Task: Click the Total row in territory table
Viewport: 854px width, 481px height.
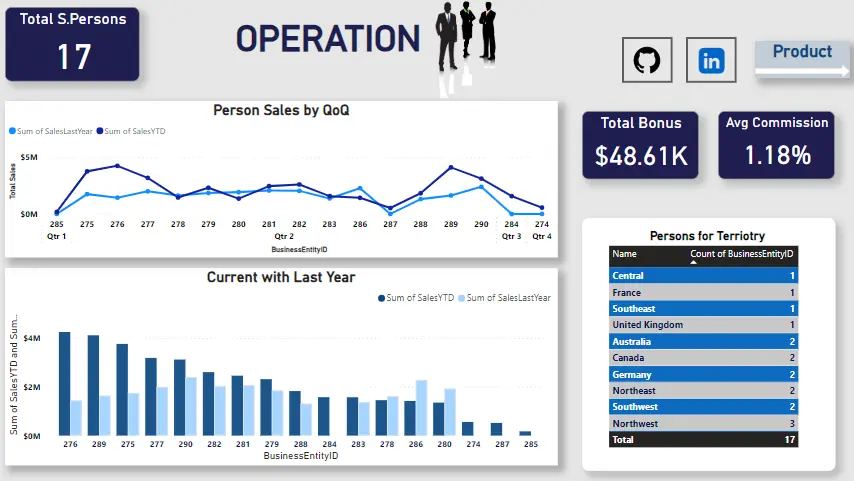Action: click(x=703, y=440)
